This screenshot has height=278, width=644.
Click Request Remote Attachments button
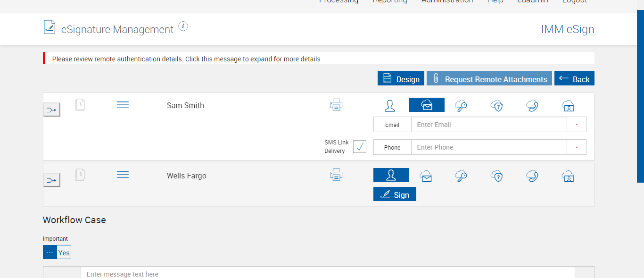[x=489, y=79]
